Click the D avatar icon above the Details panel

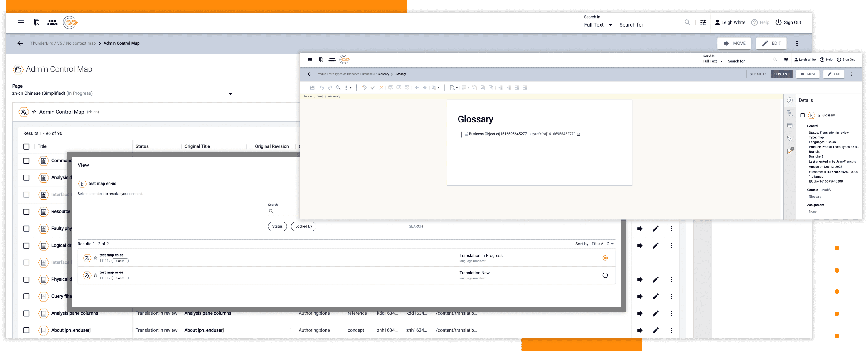[x=790, y=100]
